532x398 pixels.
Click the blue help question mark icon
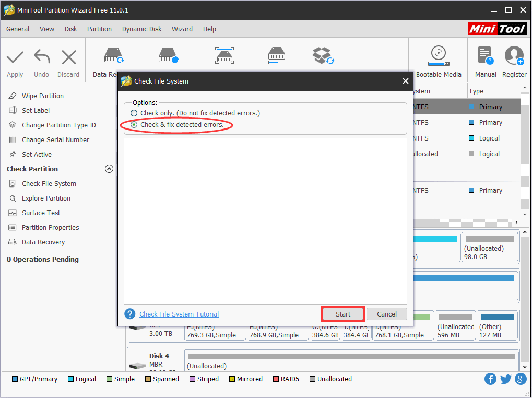point(129,314)
